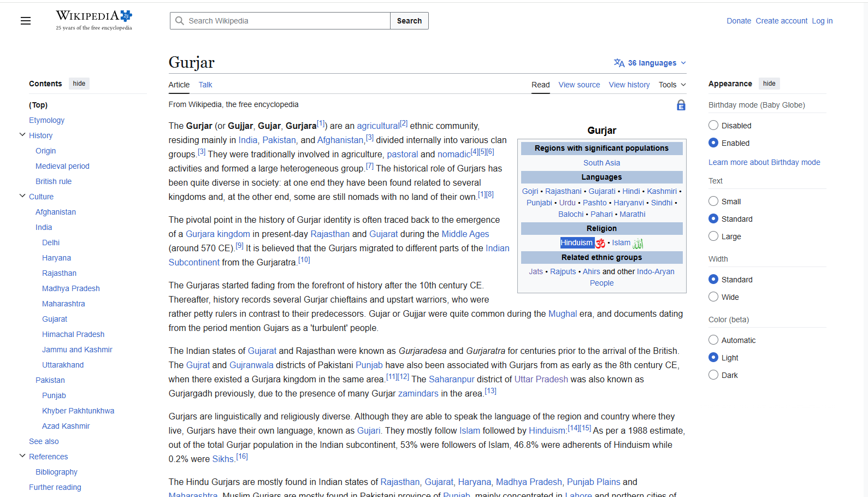This screenshot has height=497, width=868.
Task: Click the Wikipedia logo
Action: [94, 20]
